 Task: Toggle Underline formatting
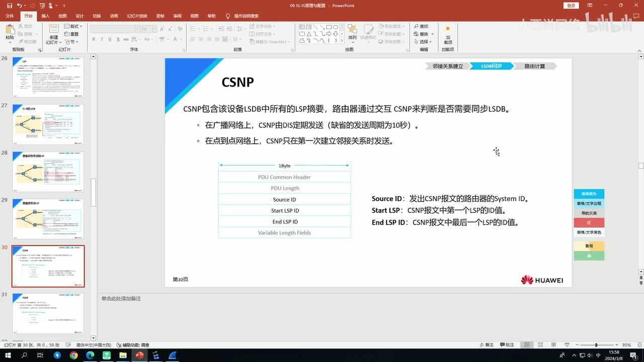point(109,39)
